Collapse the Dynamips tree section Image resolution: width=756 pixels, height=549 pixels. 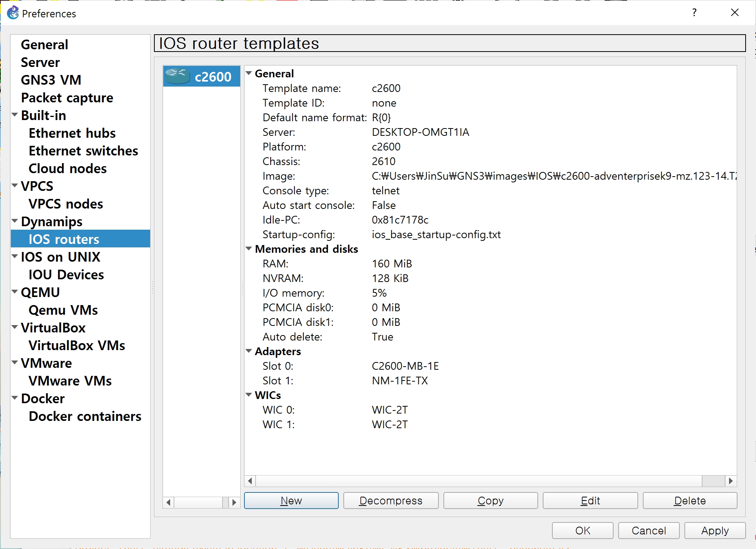click(15, 221)
